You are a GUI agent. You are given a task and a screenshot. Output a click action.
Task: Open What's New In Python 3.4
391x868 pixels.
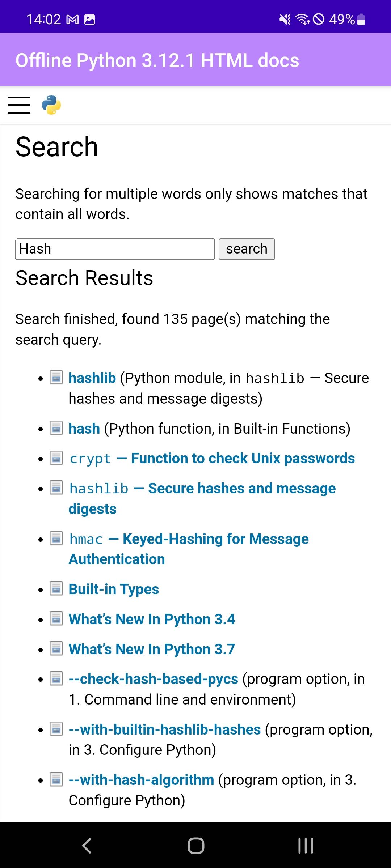click(152, 619)
